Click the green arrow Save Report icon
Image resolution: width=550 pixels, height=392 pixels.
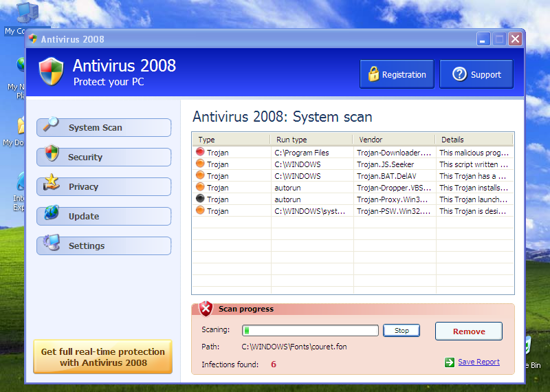[x=450, y=362]
